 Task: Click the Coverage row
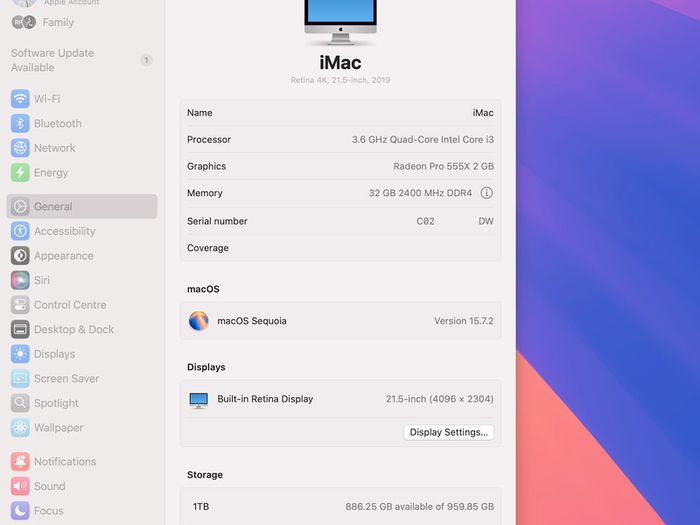click(x=340, y=248)
